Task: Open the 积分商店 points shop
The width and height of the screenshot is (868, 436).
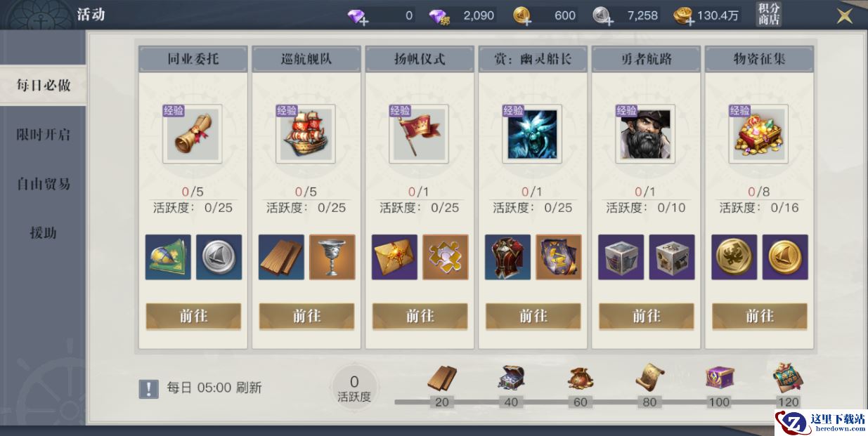Action: 769,15
